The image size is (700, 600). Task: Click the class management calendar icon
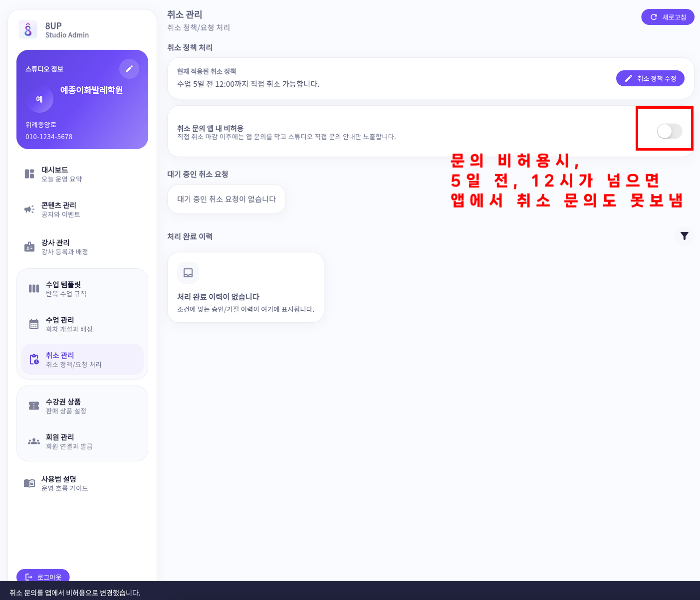tap(34, 324)
